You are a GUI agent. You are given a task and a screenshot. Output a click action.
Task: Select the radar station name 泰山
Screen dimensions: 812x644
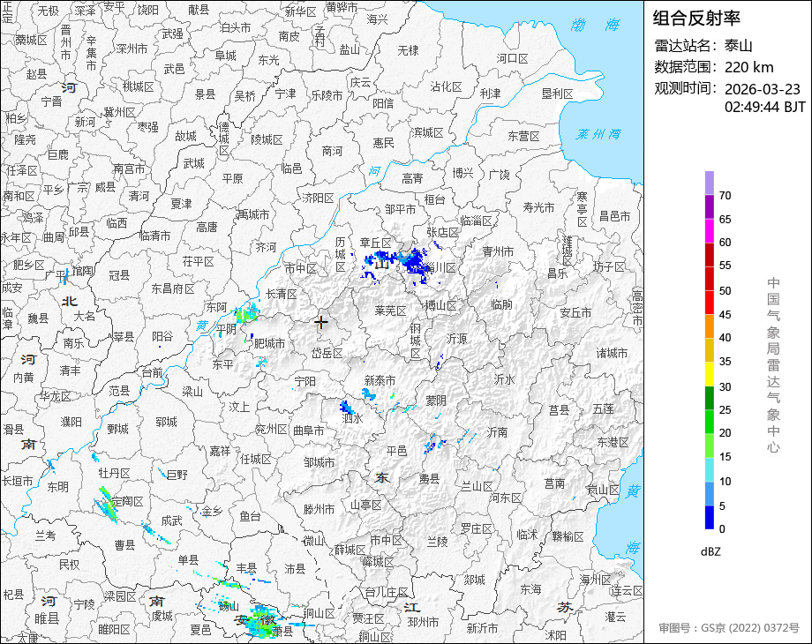pyautogui.click(x=738, y=46)
